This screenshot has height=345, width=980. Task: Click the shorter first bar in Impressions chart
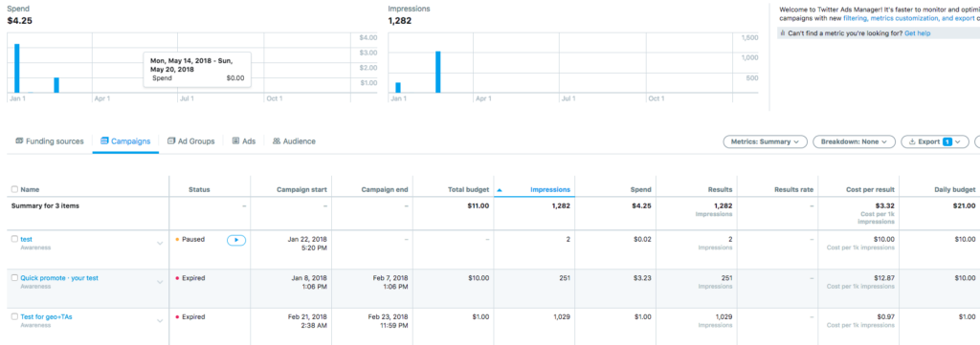tap(398, 87)
